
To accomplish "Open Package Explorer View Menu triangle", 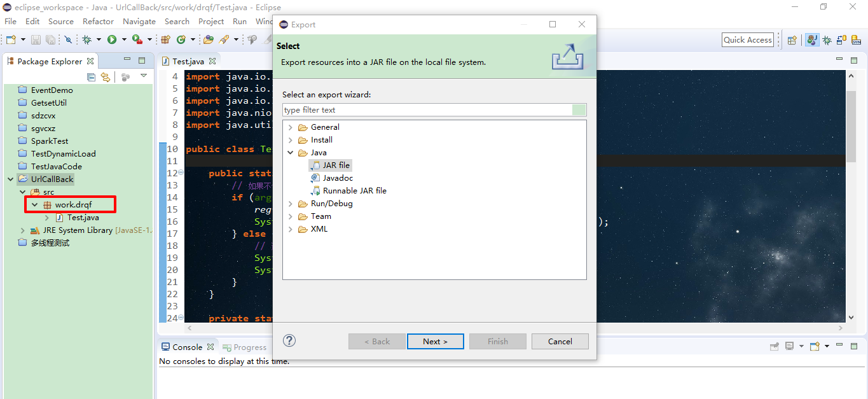I will coord(144,76).
